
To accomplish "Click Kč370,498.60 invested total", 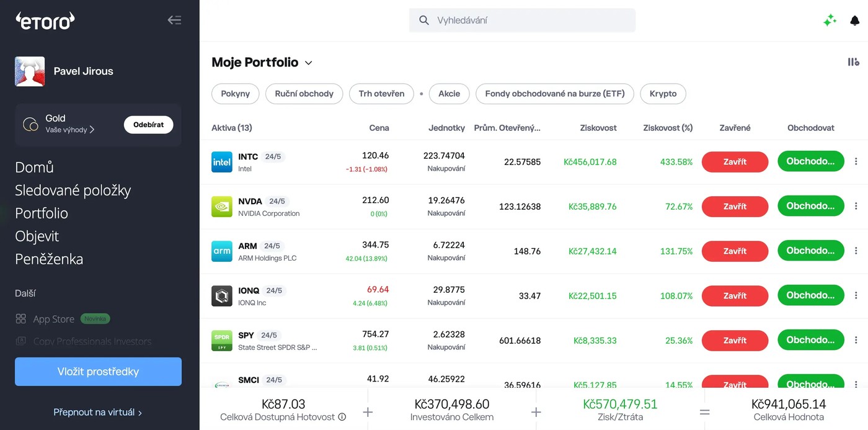I will point(452,404).
